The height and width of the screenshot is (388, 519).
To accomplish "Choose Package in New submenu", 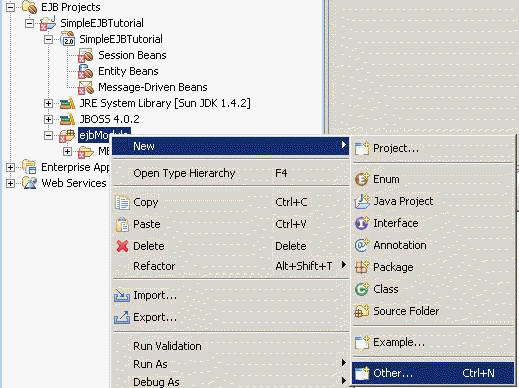I will pyautogui.click(x=433, y=267).
